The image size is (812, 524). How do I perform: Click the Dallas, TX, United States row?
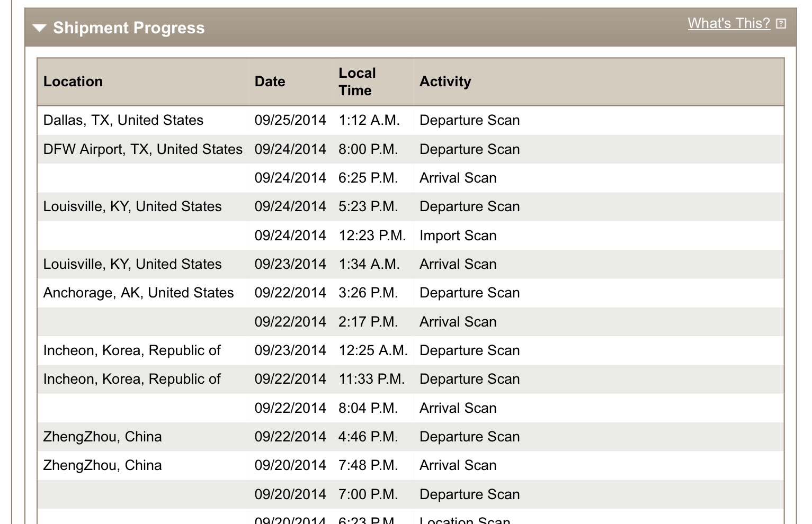(x=411, y=120)
